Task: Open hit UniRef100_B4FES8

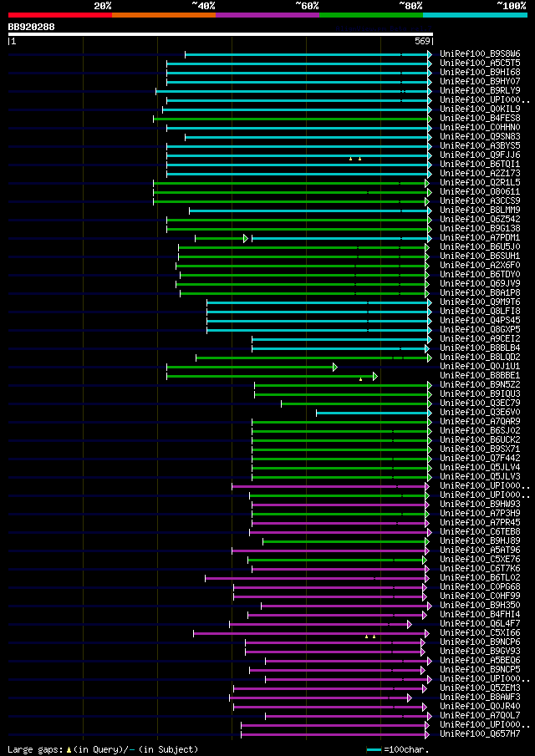Action: click(x=480, y=118)
